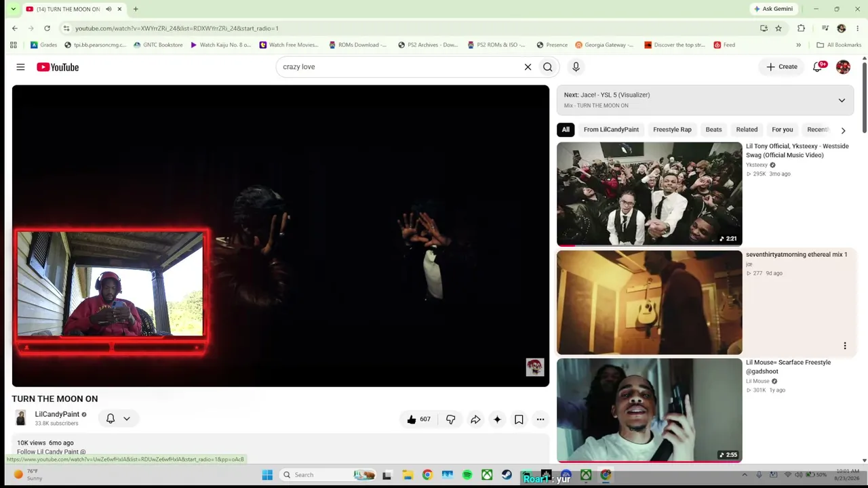Dislike the video with thumbs down
This screenshot has width=868, height=488.
click(450, 420)
